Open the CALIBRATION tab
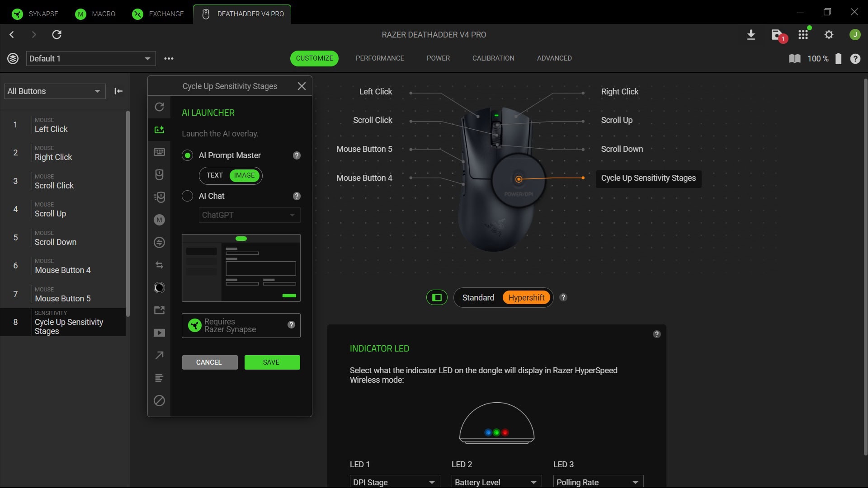The width and height of the screenshot is (868, 488). (x=493, y=58)
